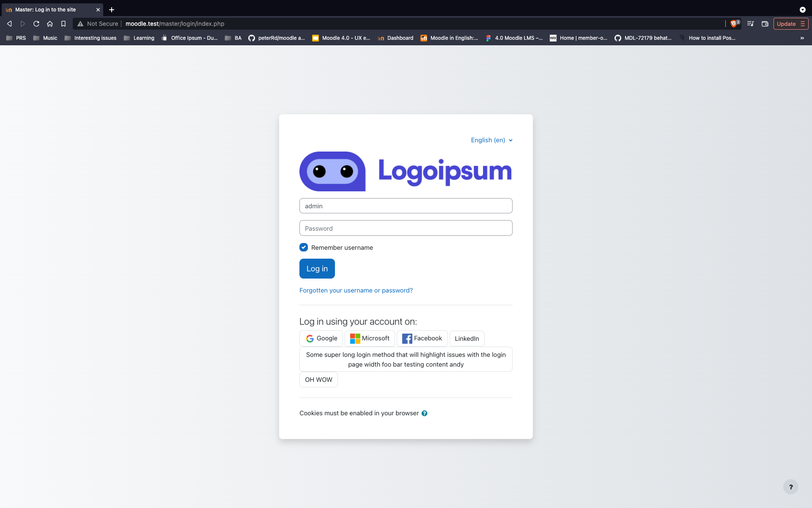Open the PRS bookmarks folder
Image resolution: width=812 pixels, height=508 pixels.
(x=16, y=38)
